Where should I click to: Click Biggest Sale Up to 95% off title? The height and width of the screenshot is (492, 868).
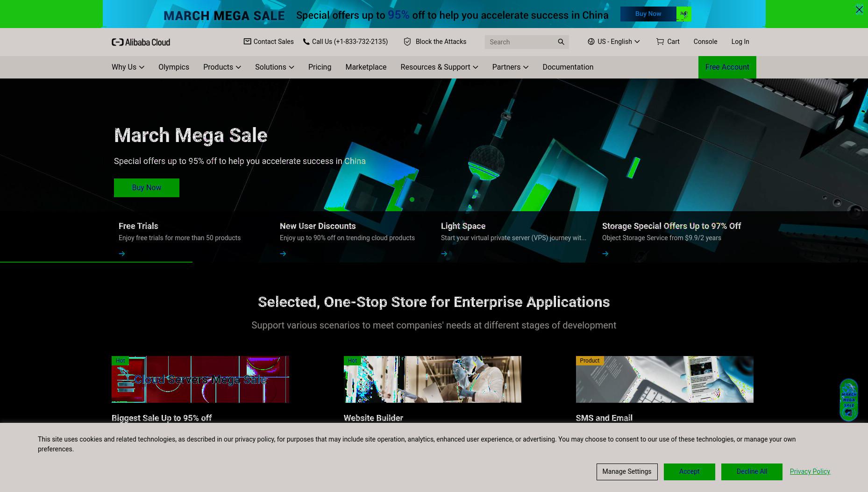(x=162, y=418)
